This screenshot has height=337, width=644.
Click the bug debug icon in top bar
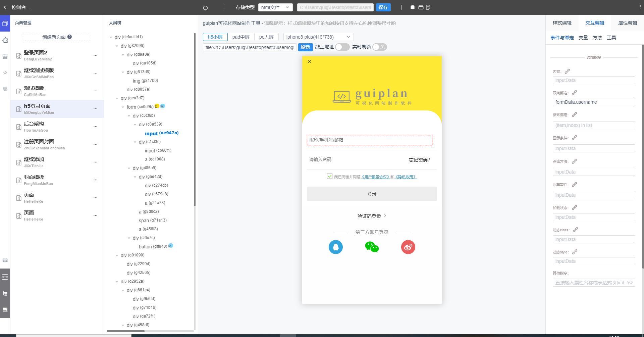[x=412, y=7]
